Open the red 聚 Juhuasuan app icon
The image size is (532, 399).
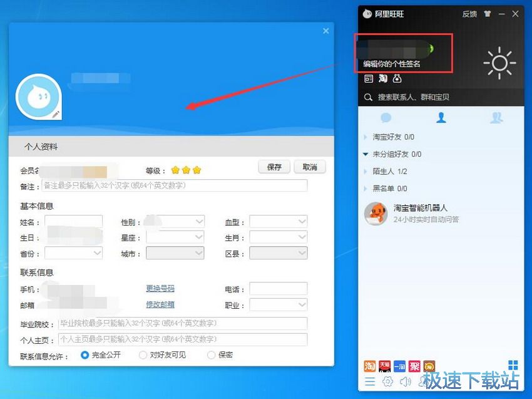coord(414,366)
